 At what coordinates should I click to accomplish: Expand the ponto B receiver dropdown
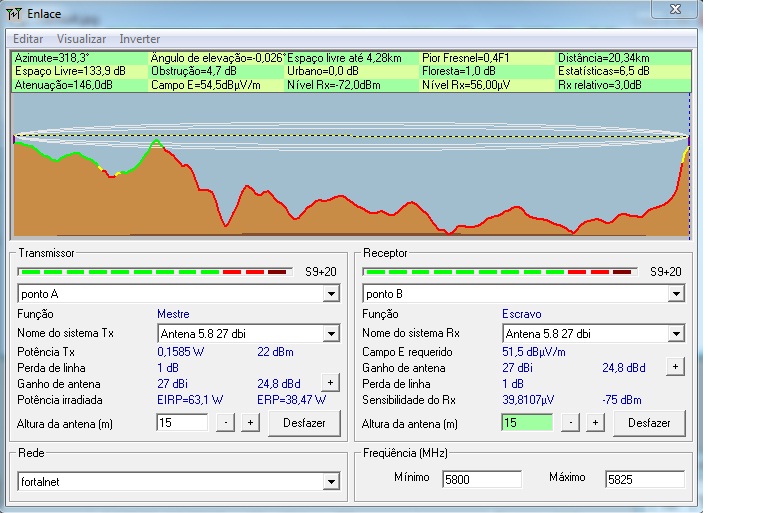[x=676, y=294]
